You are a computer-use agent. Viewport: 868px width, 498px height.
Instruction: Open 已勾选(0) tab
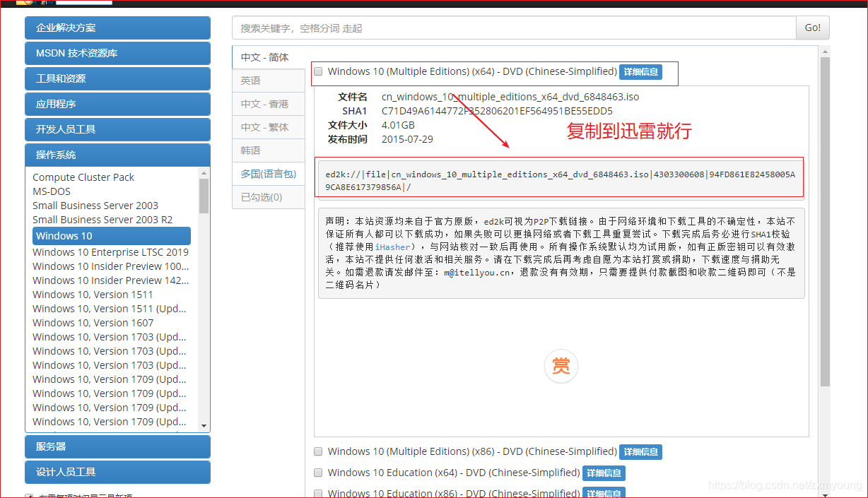pyautogui.click(x=268, y=197)
